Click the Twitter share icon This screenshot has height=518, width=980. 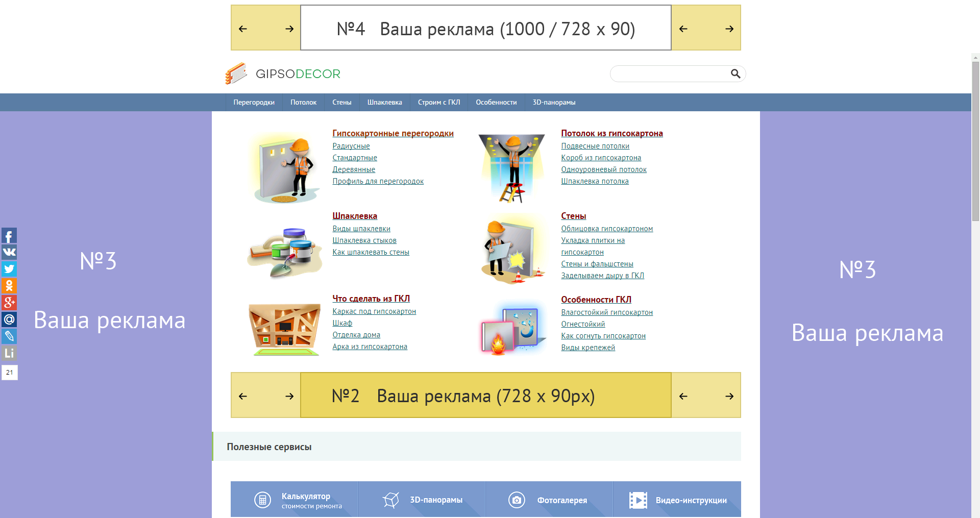[x=9, y=269]
